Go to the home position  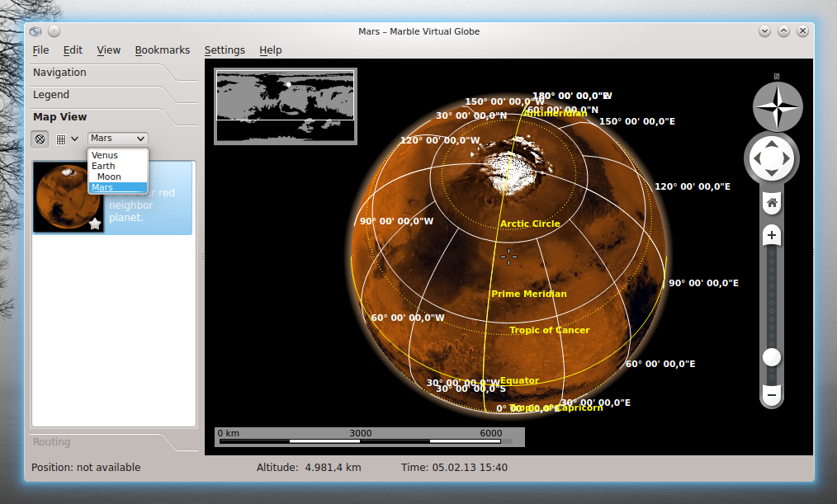772,202
